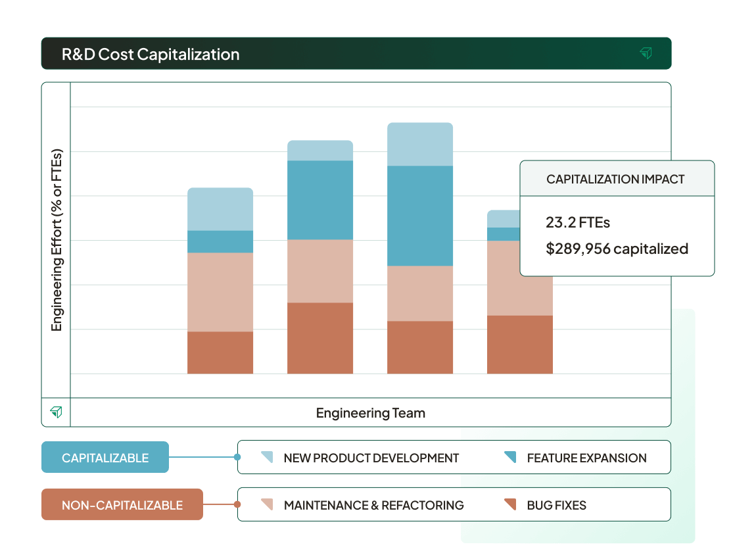Select the Capitalization Impact header tab
This screenshot has height=559, width=756.
[617, 178]
